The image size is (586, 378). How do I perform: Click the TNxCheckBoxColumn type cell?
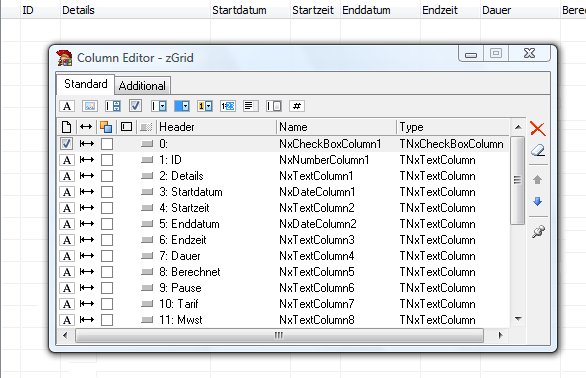[x=451, y=144]
